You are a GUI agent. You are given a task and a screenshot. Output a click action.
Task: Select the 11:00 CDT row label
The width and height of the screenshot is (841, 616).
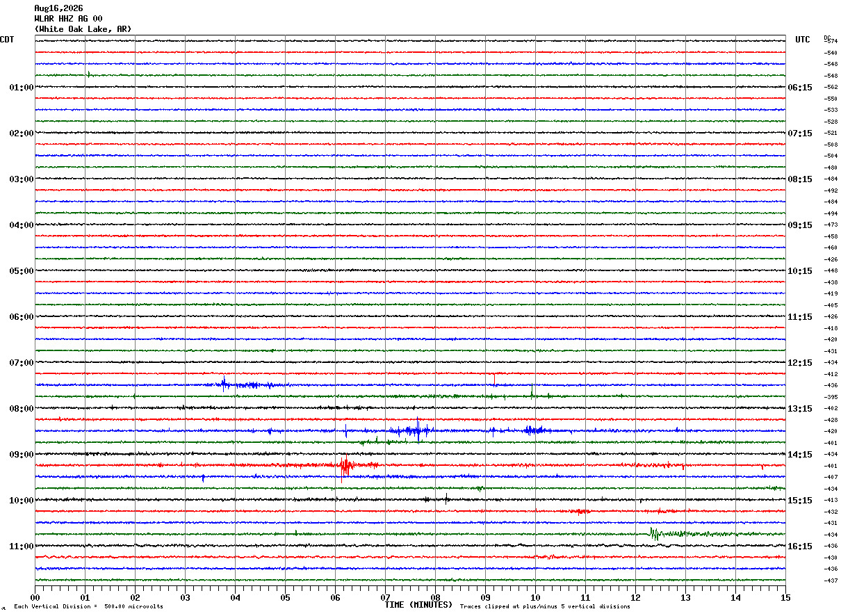[x=22, y=546]
